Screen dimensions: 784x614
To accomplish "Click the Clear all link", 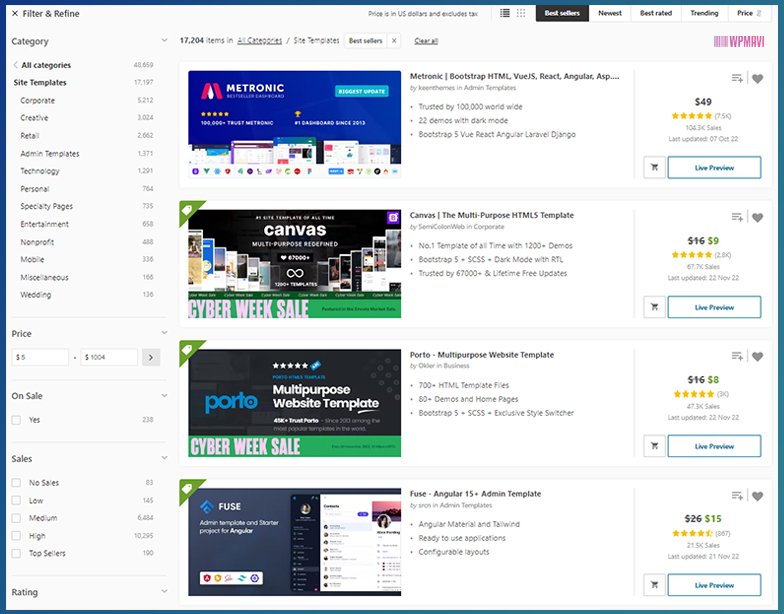I will [426, 41].
